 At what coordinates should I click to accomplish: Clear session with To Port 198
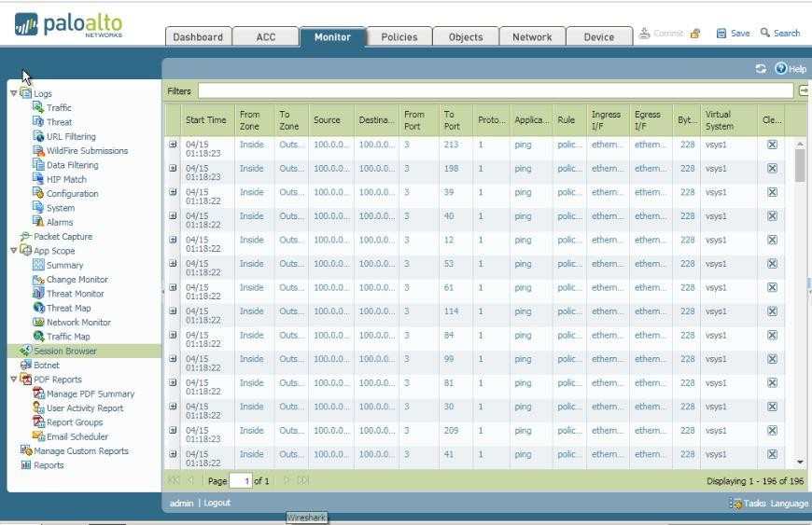coord(772,169)
